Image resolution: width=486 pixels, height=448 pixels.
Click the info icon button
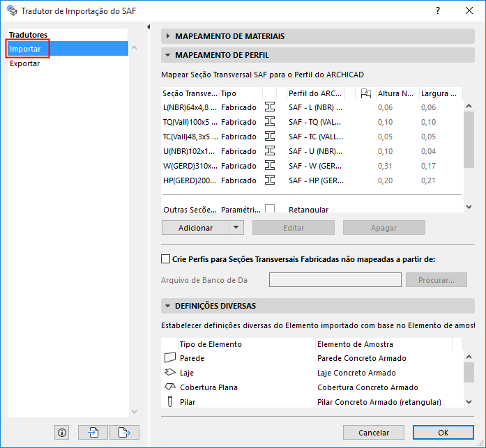click(x=61, y=432)
